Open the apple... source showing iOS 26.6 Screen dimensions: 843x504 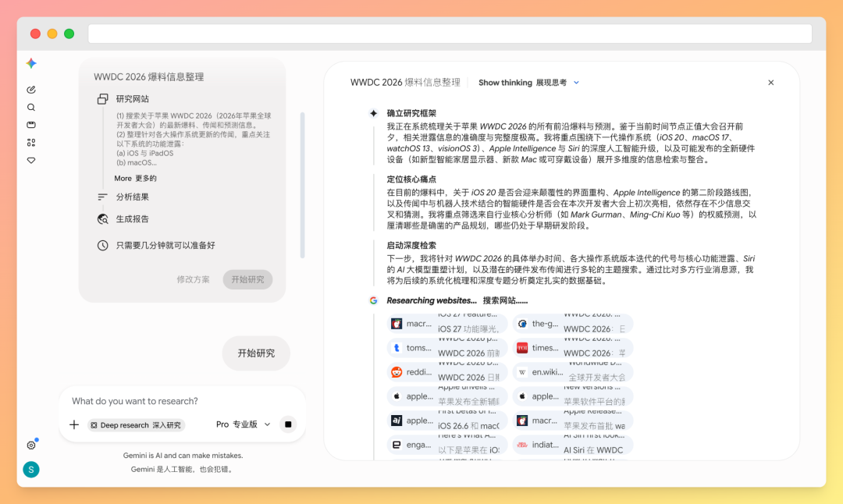tap(447, 421)
